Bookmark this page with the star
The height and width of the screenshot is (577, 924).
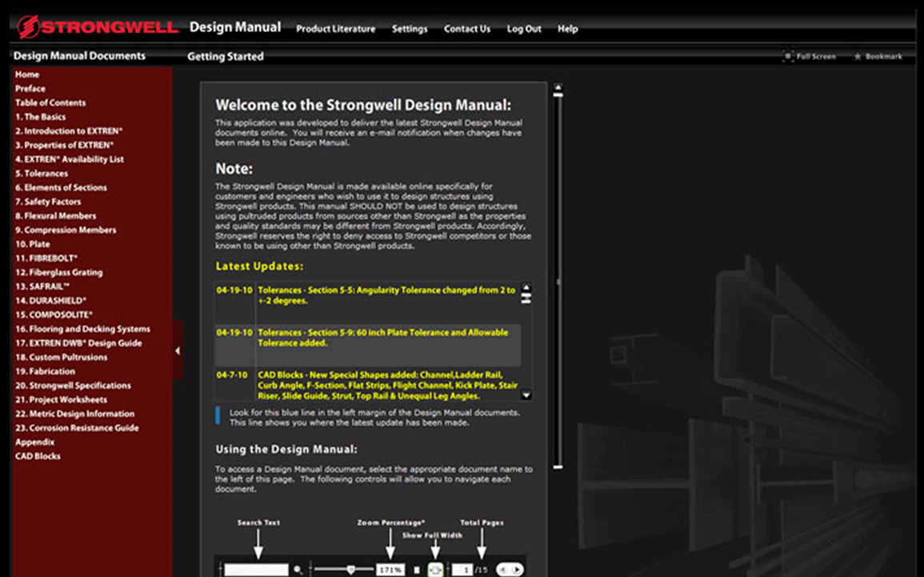[x=858, y=57]
